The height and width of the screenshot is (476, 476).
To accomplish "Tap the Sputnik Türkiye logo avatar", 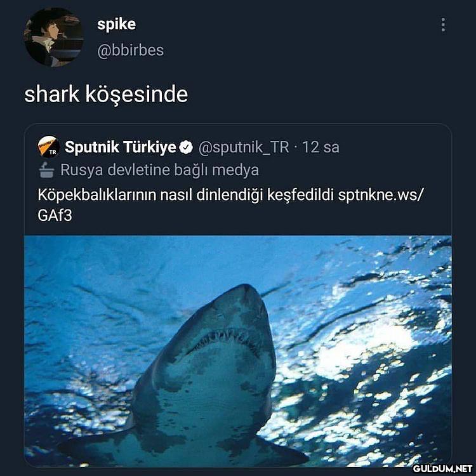I will 49,147.
